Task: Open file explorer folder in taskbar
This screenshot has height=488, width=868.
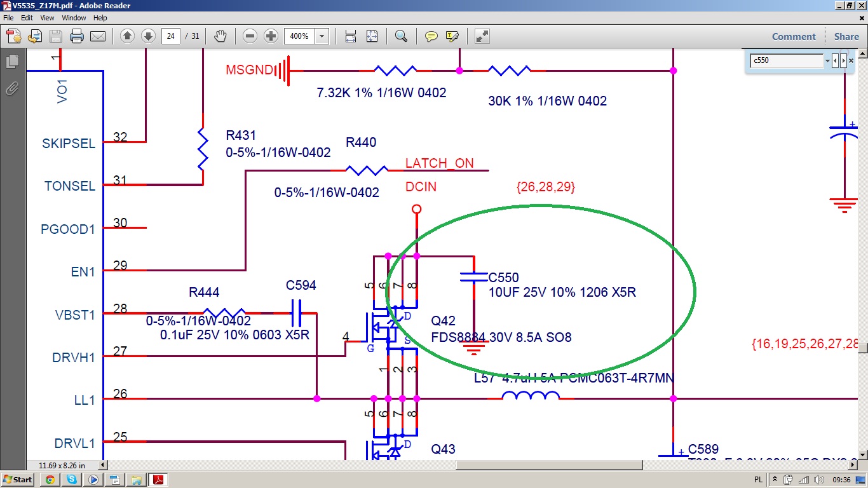Action: click(135, 480)
